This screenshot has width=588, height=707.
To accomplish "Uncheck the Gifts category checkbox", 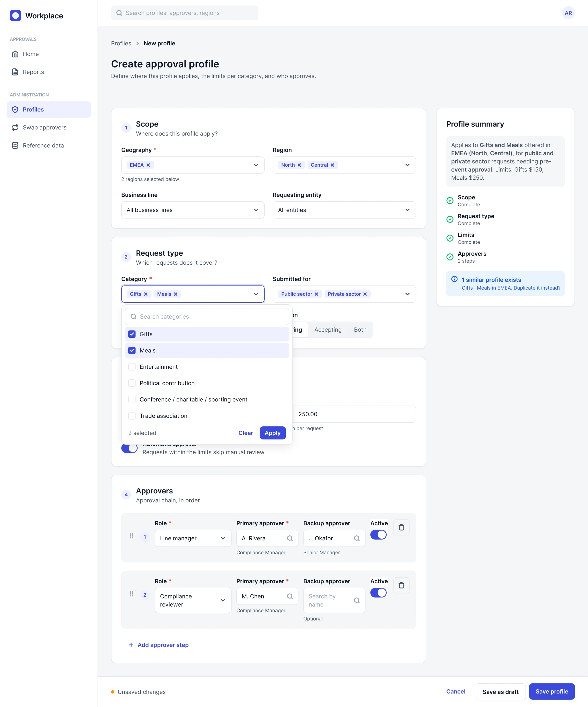I will coord(132,334).
